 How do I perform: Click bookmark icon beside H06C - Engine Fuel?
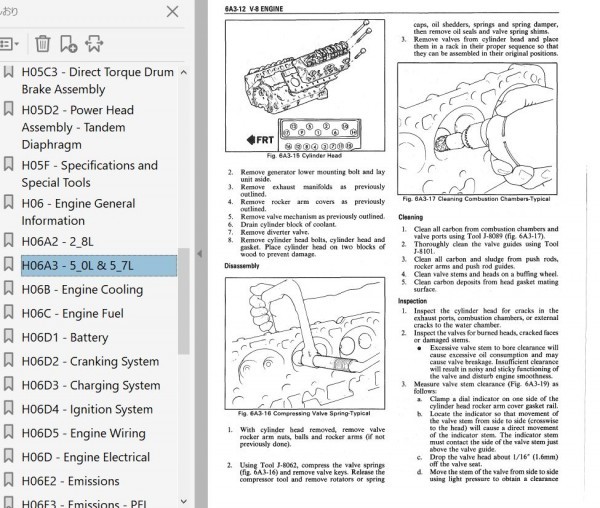(x=8, y=312)
